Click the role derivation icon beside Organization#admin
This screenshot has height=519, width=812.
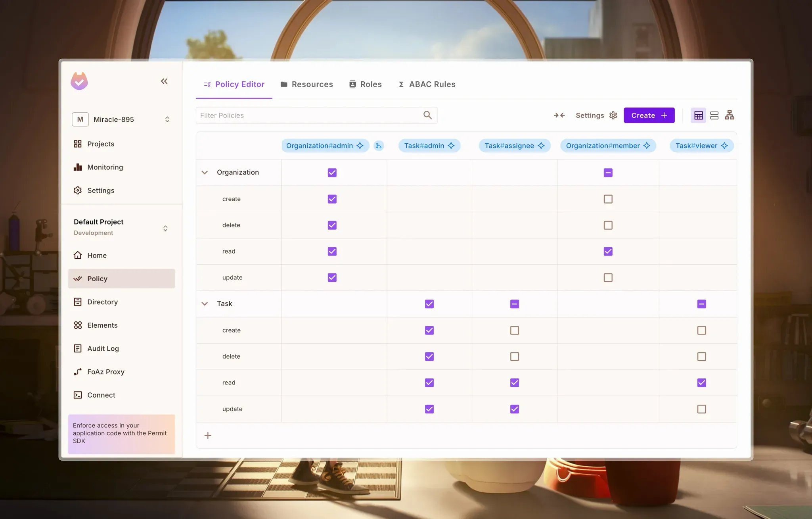pyautogui.click(x=379, y=146)
